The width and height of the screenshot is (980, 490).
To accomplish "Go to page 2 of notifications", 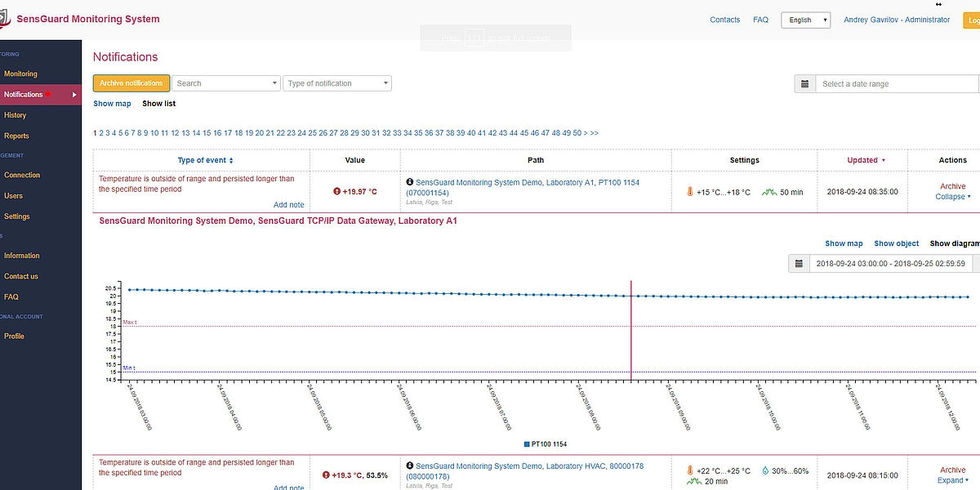I will click(101, 132).
